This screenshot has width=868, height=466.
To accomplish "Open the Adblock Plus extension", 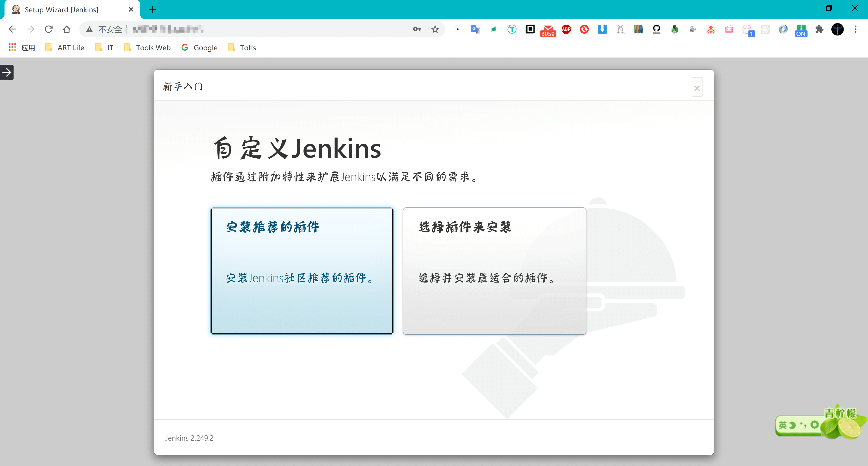I will coord(566,29).
